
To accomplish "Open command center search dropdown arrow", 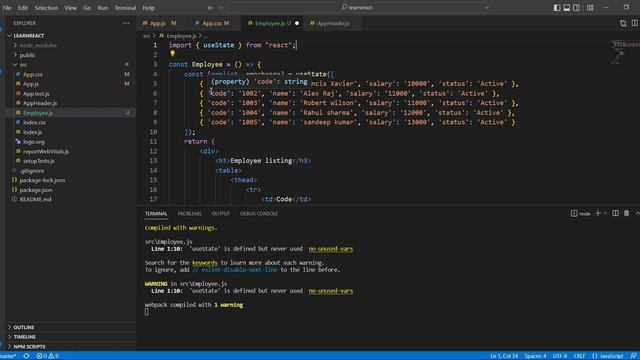I will tap(487, 7).
